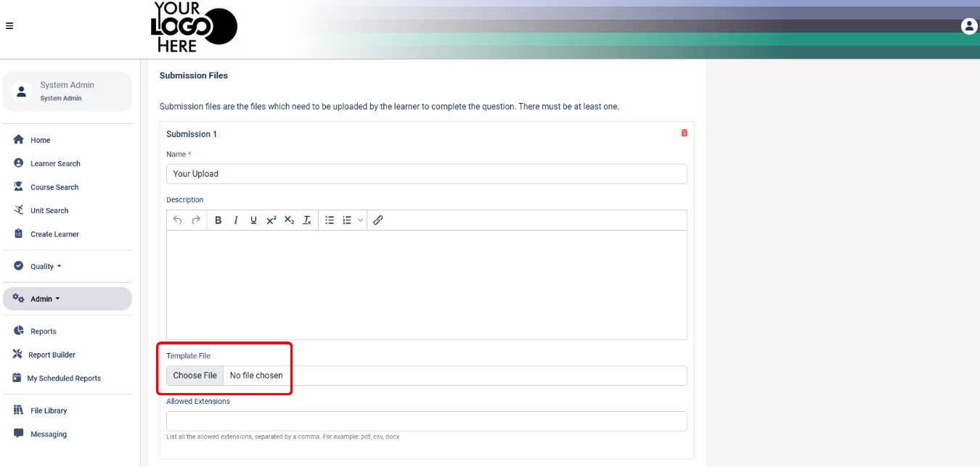This screenshot has height=467, width=980.
Task: Open Messaging link
Action: point(49,434)
